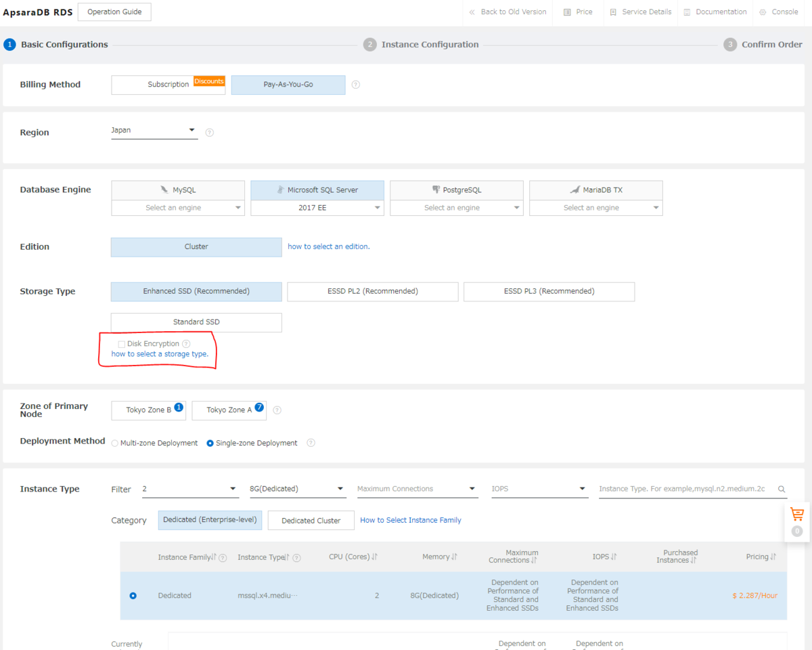Open MariaDB TX engine version dropdown
The width and height of the screenshot is (812, 650).
coord(596,208)
